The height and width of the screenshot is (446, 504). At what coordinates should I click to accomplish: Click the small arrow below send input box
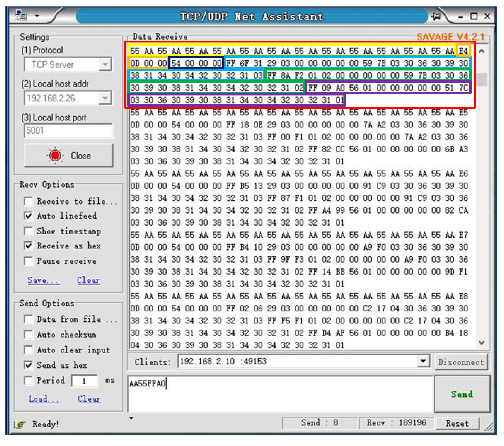[x=131, y=418]
